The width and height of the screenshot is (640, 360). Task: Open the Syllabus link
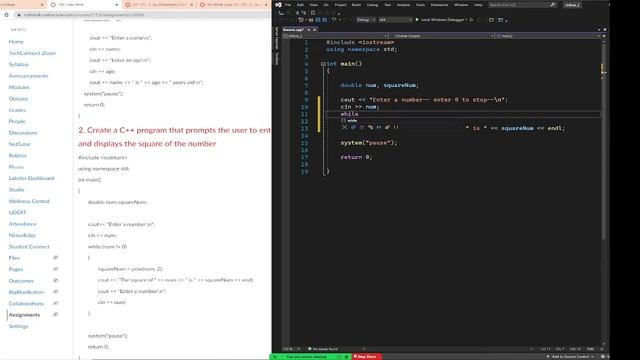click(x=18, y=64)
